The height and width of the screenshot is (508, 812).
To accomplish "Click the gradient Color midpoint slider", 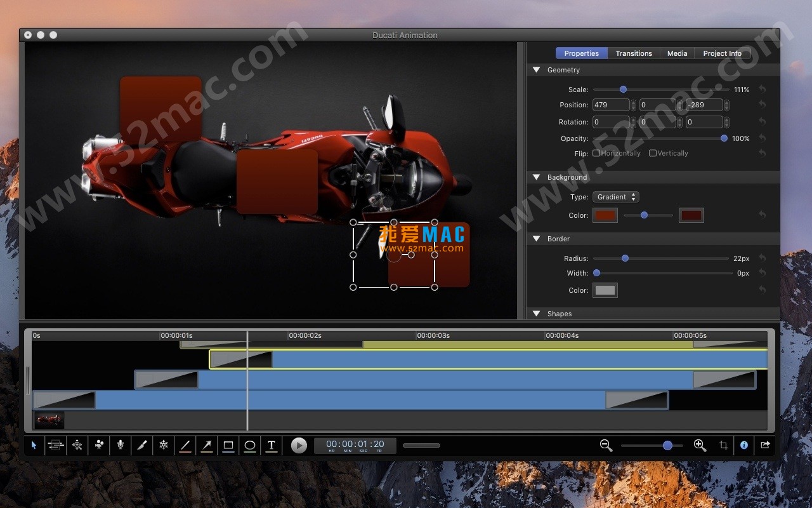I will 644,215.
